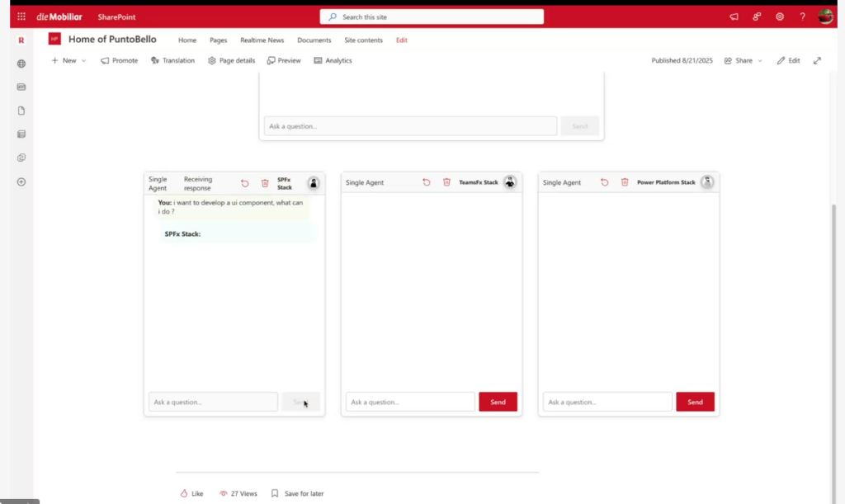
Task: Click the Share button in command bar
Action: (x=739, y=60)
